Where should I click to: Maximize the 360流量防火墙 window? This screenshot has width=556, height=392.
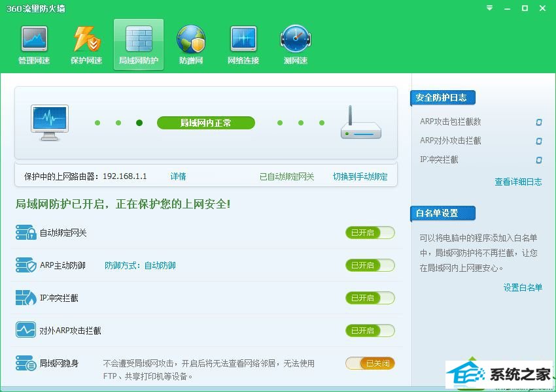coord(525,8)
